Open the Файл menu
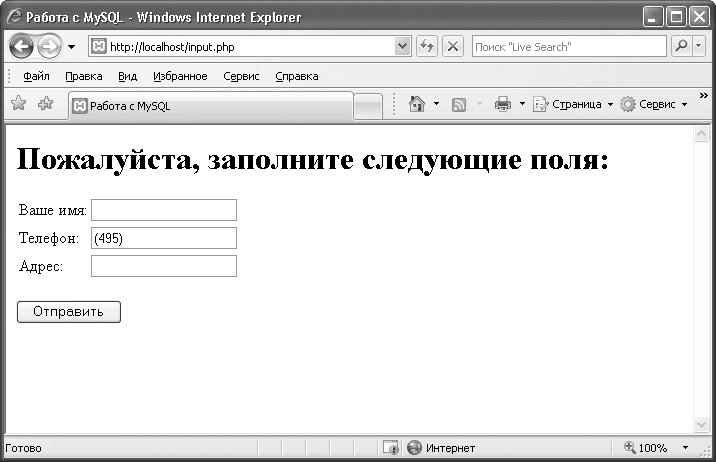The height and width of the screenshot is (462, 716). (x=36, y=76)
